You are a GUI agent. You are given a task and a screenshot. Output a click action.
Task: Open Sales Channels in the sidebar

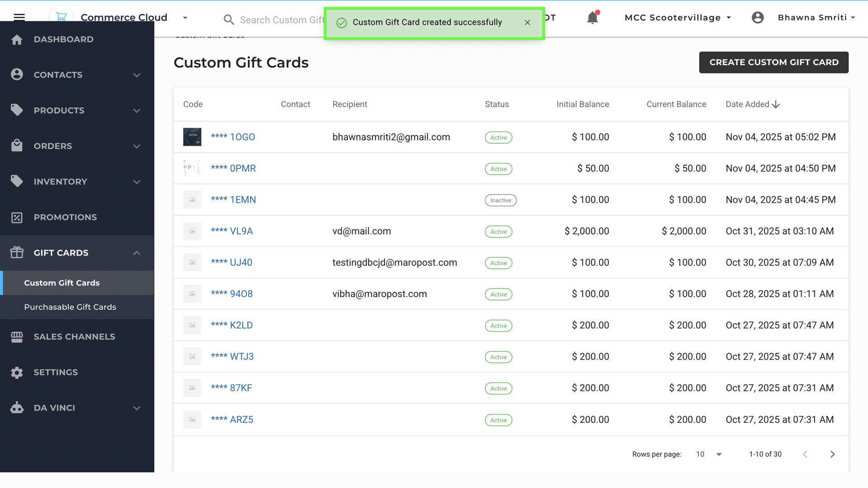pyautogui.click(x=74, y=336)
